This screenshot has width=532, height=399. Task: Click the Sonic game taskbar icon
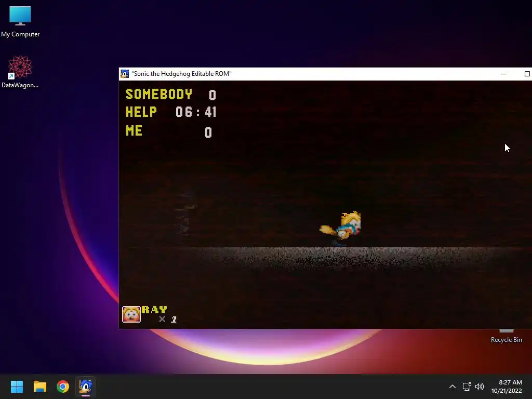tap(86, 387)
